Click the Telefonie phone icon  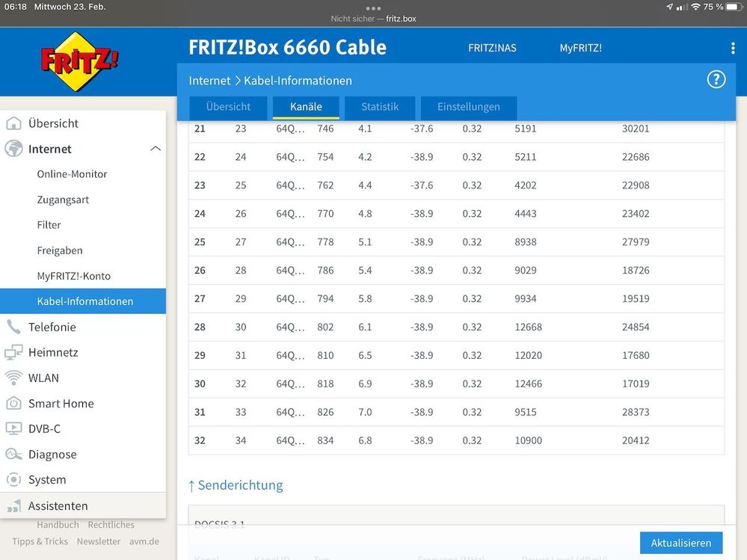14,327
